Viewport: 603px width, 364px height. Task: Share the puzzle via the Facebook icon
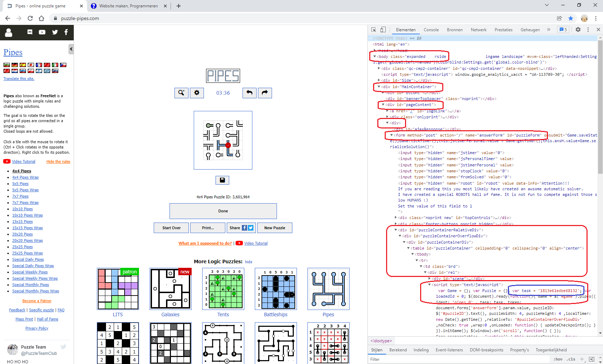245,228
